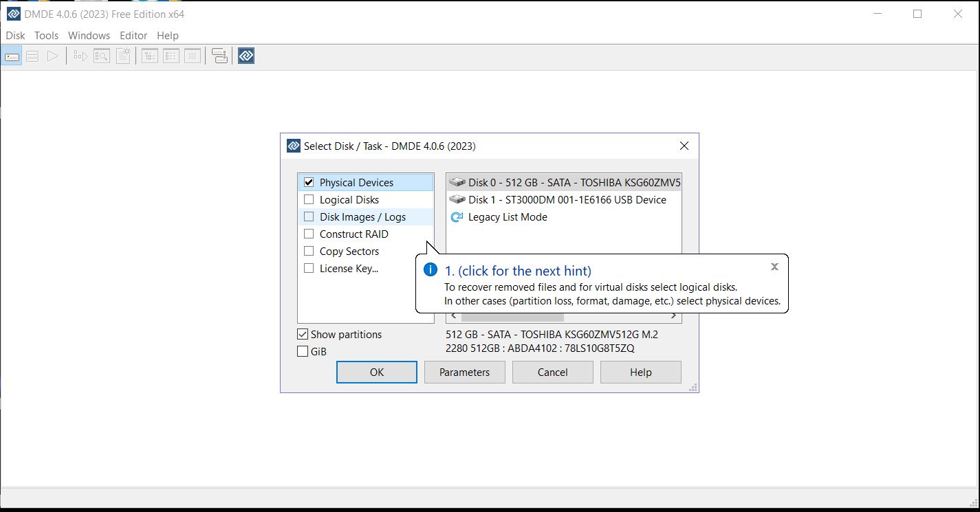
Task: Click the squares-with-arrow toolbar icon
Action: coord(80,56)
